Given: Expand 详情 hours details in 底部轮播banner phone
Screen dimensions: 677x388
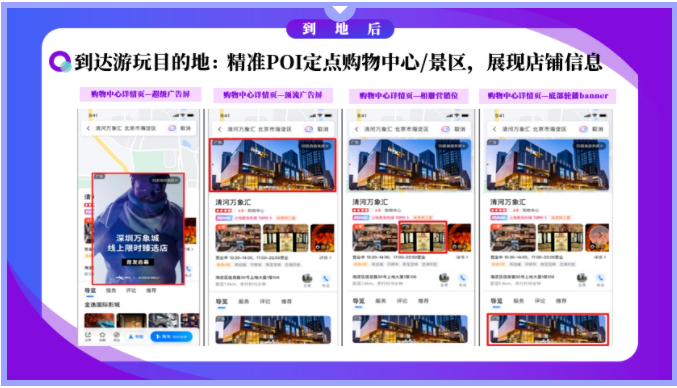Looking at the screenshot, I should pyautogui.click(x=600, y=257).
